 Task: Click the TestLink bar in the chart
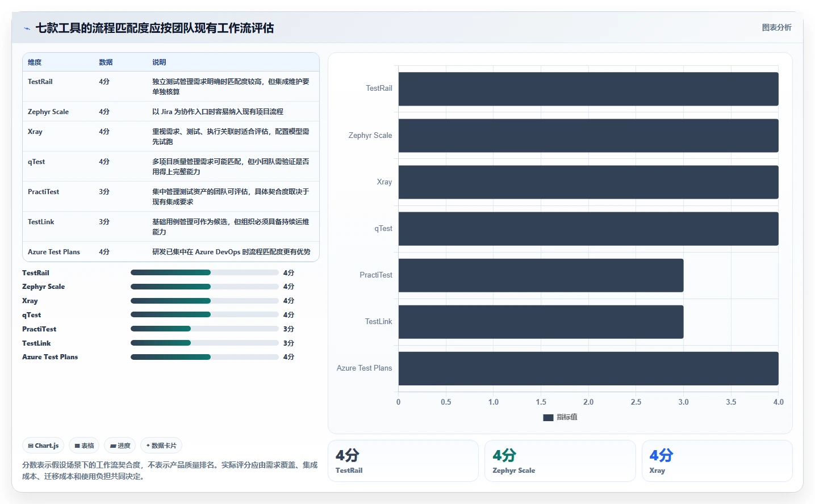pos(541,322)
